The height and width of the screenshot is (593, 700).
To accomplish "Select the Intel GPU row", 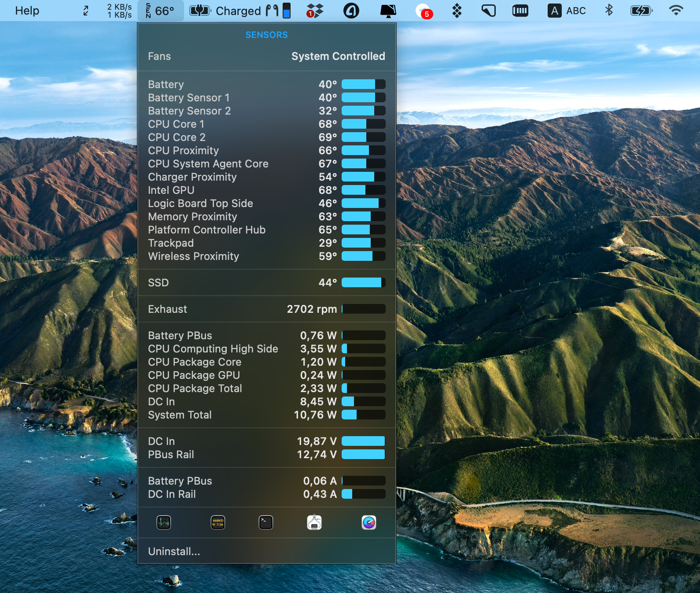I will pos(267,190).
